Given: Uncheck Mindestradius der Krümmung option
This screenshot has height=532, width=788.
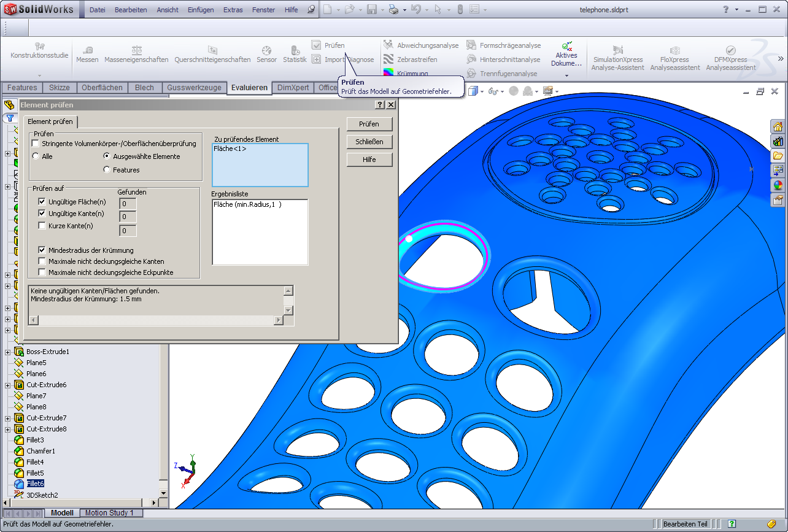Looking at the screenshot, I should [42, 250].
